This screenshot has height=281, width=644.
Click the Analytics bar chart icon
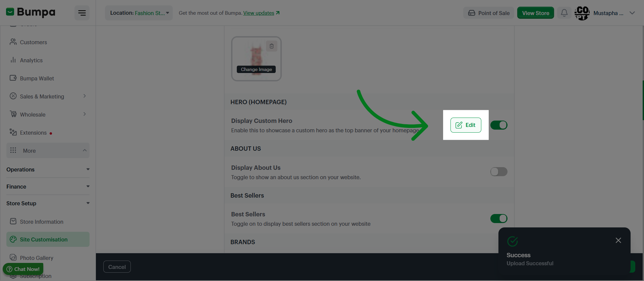pyautogui.click(x=13, y=60)
